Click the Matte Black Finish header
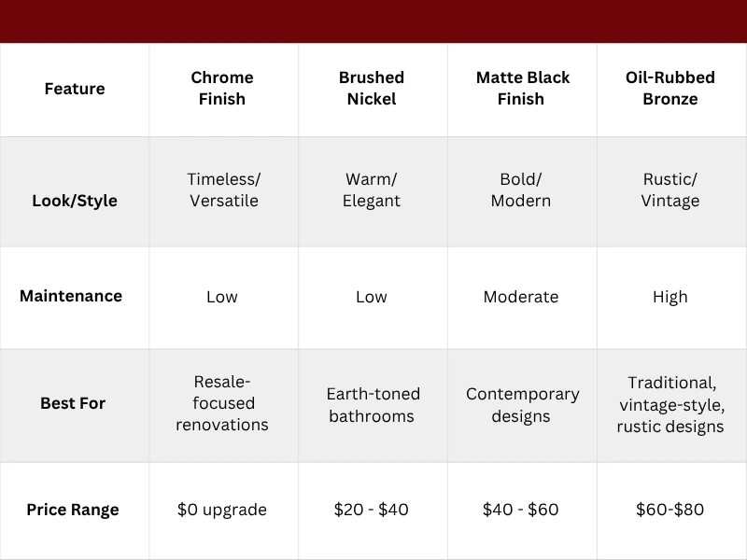 click(x=521, y=89)
